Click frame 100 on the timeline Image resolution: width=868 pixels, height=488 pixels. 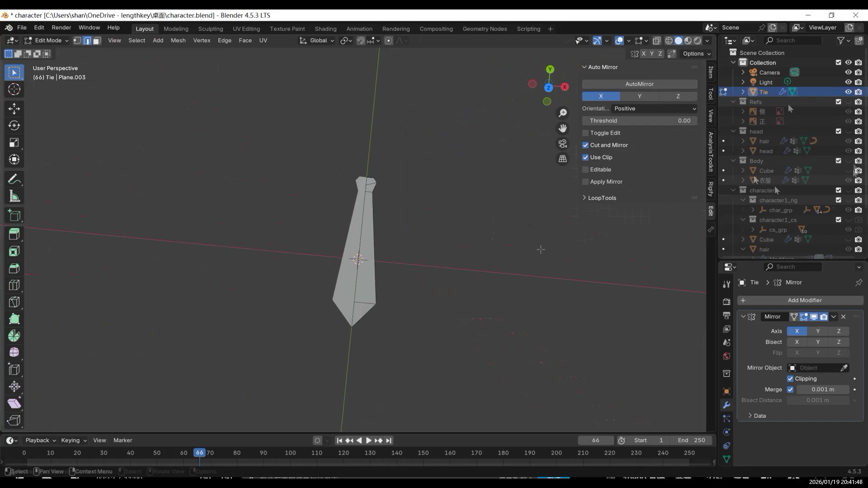290,453
